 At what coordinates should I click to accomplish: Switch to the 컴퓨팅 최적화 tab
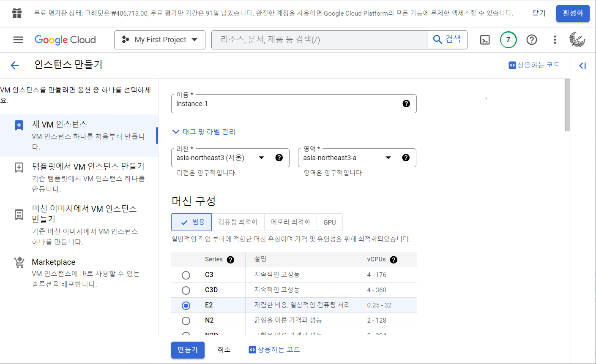[x=238, y=222]
